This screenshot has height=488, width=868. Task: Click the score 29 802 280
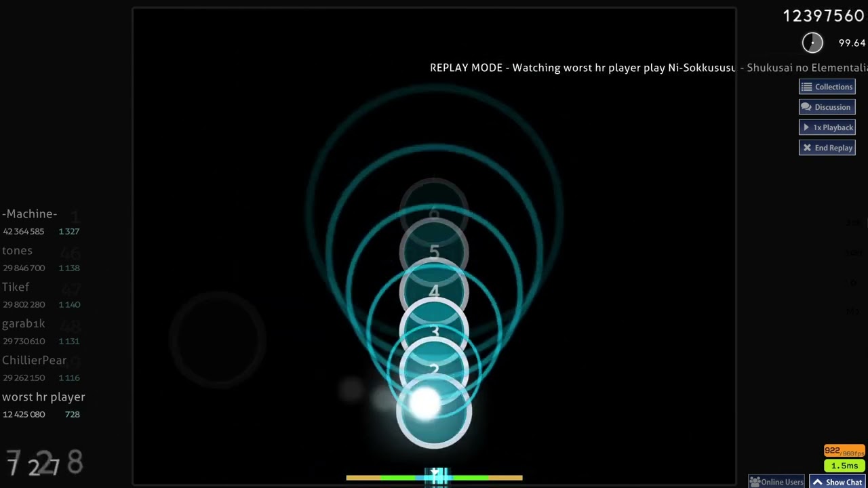click(24, 305)
